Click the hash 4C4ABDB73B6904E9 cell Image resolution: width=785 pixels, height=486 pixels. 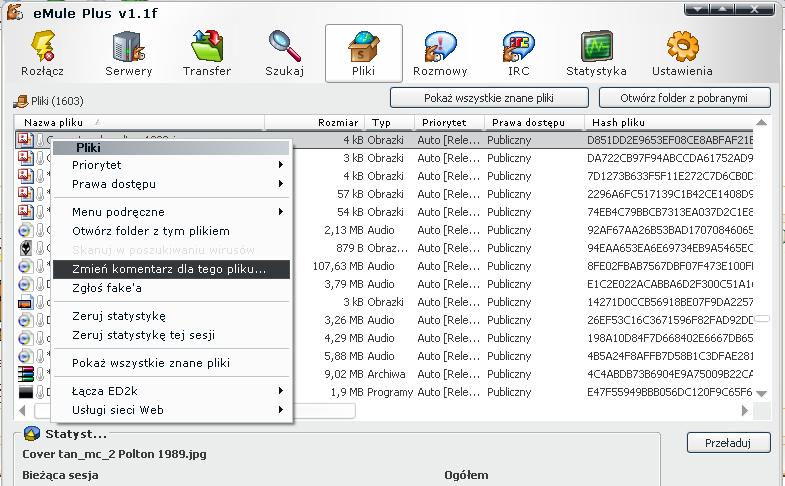point(670,374)
